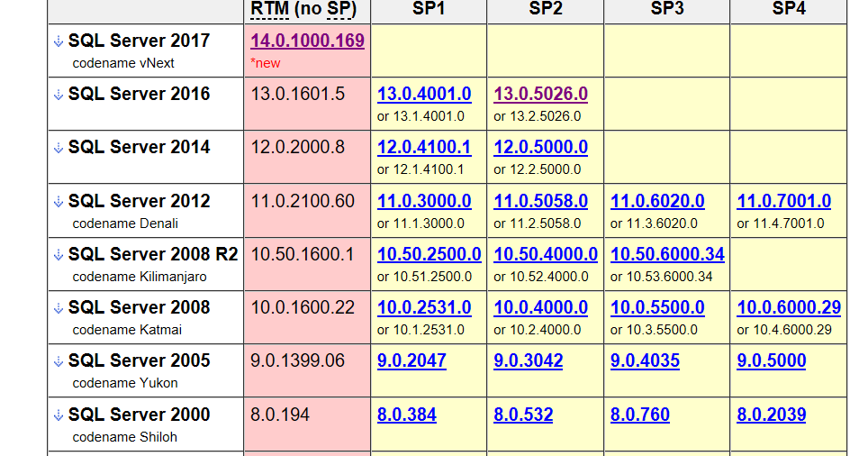Image resolution: width=868 pixels, height=456 pixels.
Task: Click the red *new label
Action: click(x=265, y=63)
